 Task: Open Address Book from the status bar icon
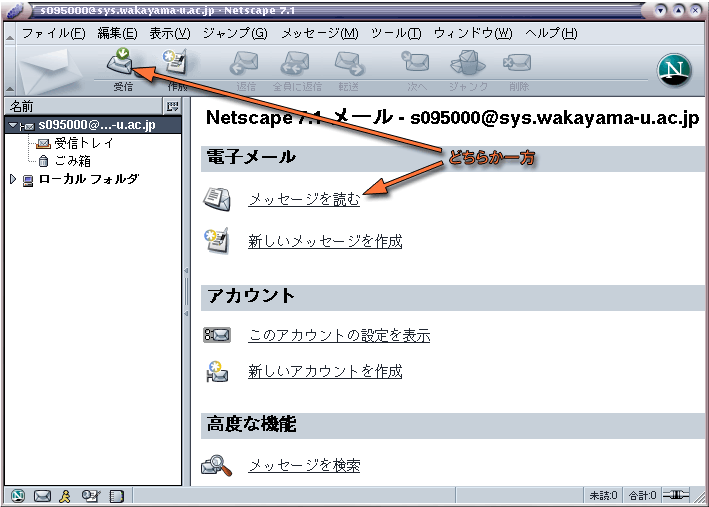[x=116, y=496]
